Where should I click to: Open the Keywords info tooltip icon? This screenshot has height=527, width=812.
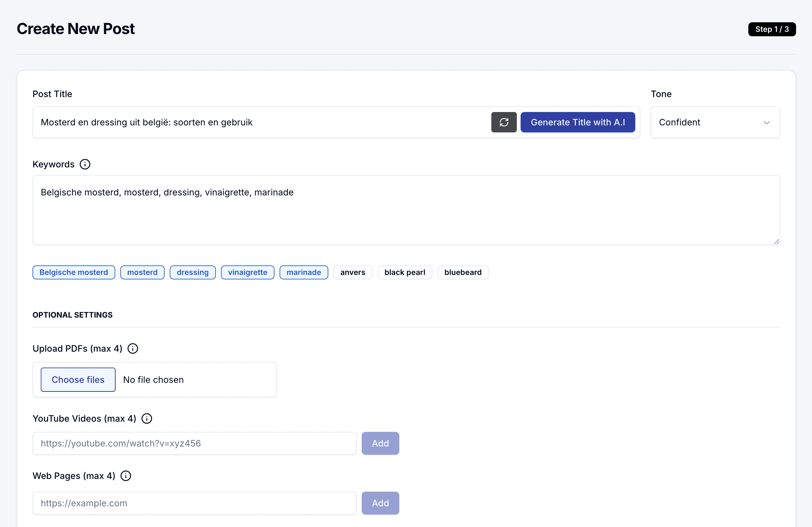[x=85, y=164]
